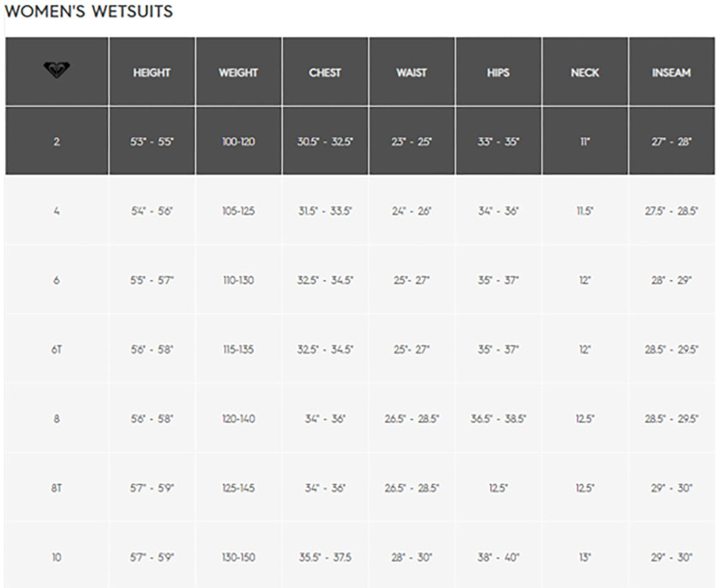Image resolution: width=721 pixels, height=588 pixels.
Task: Select the 38" - 40" hips cell
Action: pos(498,558)
